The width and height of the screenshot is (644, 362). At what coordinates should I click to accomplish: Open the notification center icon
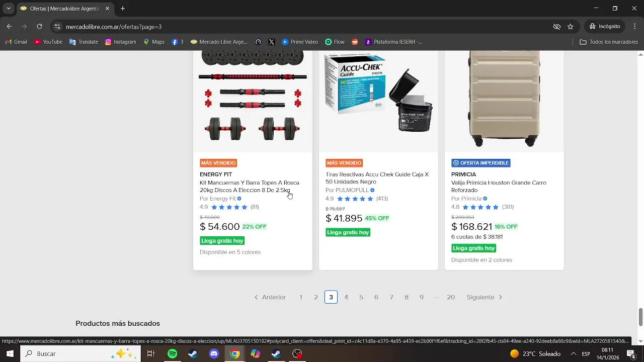[631, 353]
